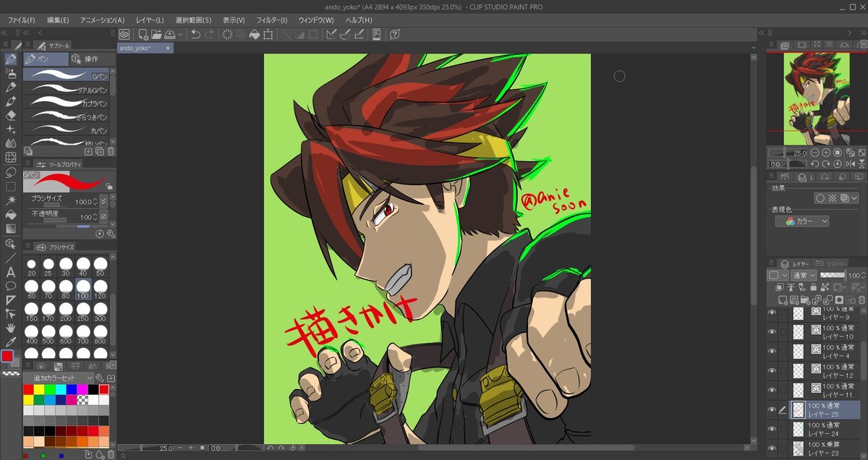This screenshot has width=868, height=460.
Task: Create a new file from command bar
Action: [143, 34]
